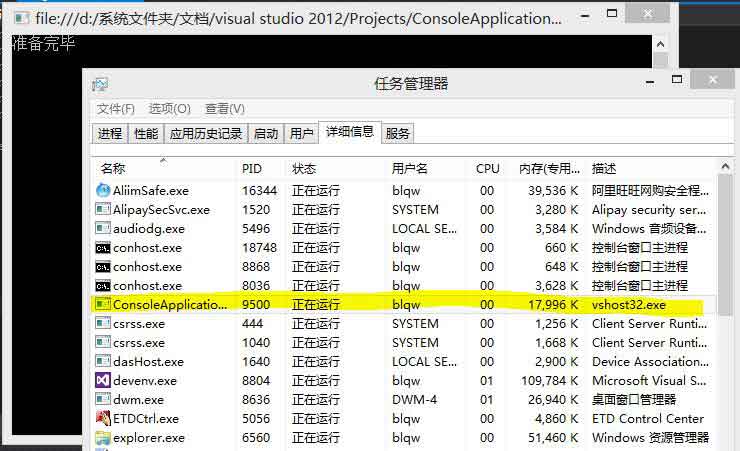The image size is (740, 451).
Task: Open the 查看(V) menu
Action: (225, 109)
